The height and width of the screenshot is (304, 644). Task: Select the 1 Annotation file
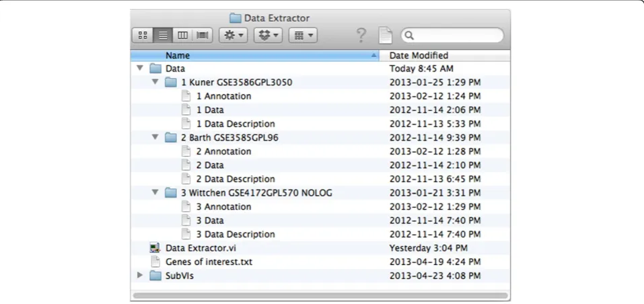pyautogui.click(x=223, y=96)
